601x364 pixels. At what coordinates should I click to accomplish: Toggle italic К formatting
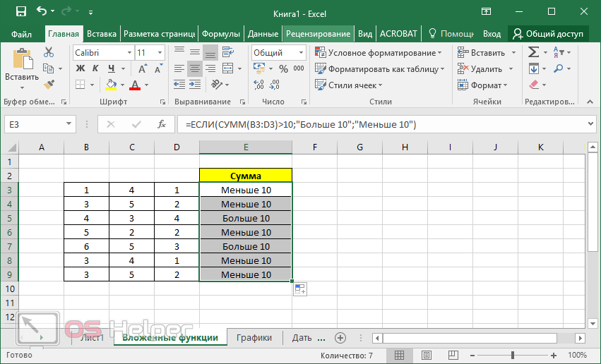coord(95,68)
